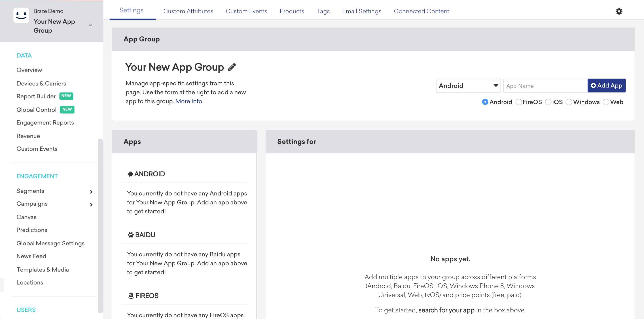Image resolution: width=644 pixels, height=319 pixels.
Task: Click the App Name input field
Action: (545, 86)
